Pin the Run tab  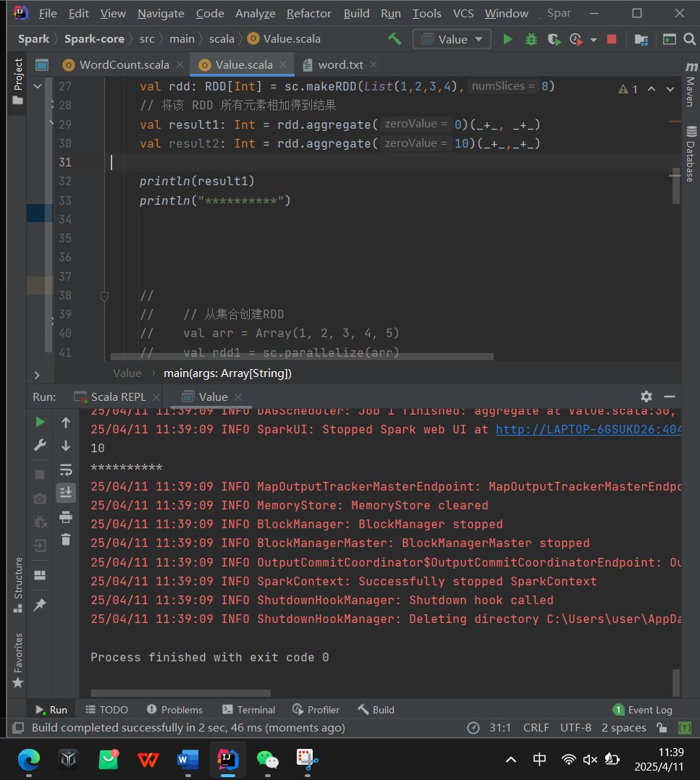[40, 604]
